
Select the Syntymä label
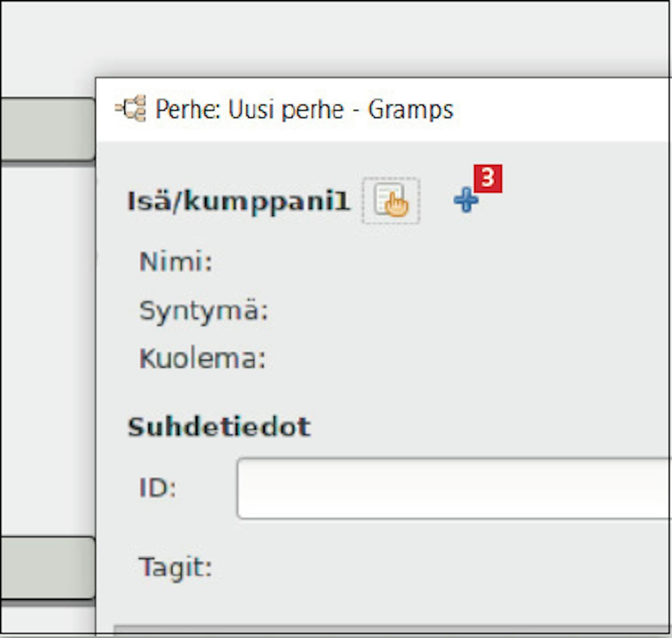pyautogui.click(x=203, y=310)
